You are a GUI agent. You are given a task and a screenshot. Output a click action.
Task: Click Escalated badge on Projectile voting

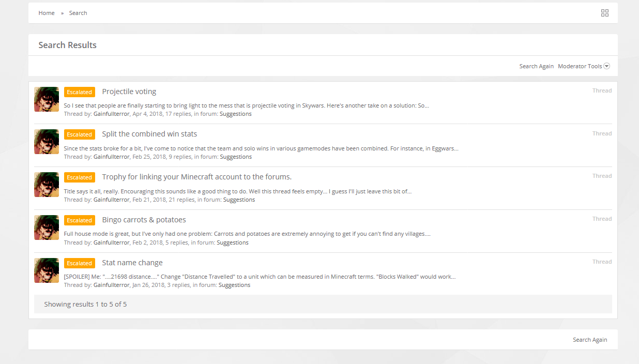click(x=80, y=92)
